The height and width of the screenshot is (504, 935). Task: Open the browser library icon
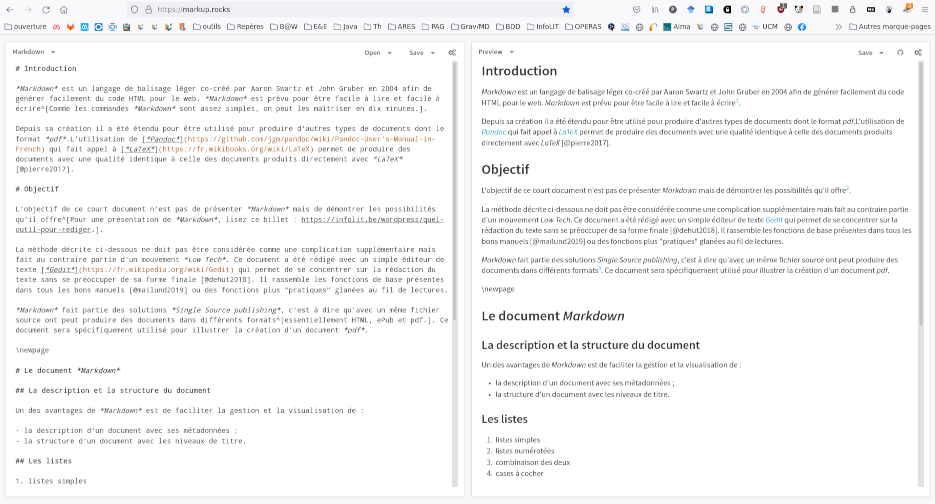click(x=655, y=10)
